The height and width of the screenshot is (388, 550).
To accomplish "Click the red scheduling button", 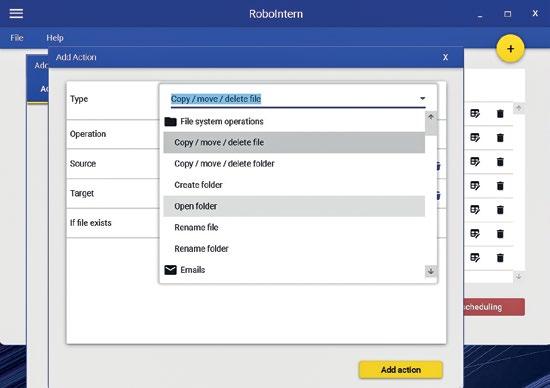I will 495,307.
